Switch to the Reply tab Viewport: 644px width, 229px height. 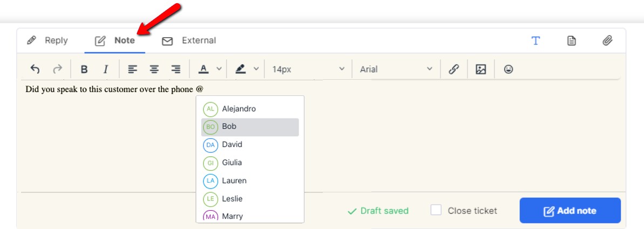coord(47,40)
